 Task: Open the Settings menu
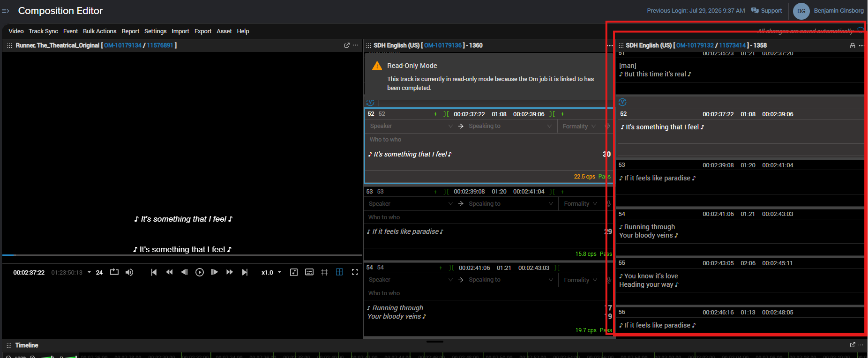click(x=155, y=31)
